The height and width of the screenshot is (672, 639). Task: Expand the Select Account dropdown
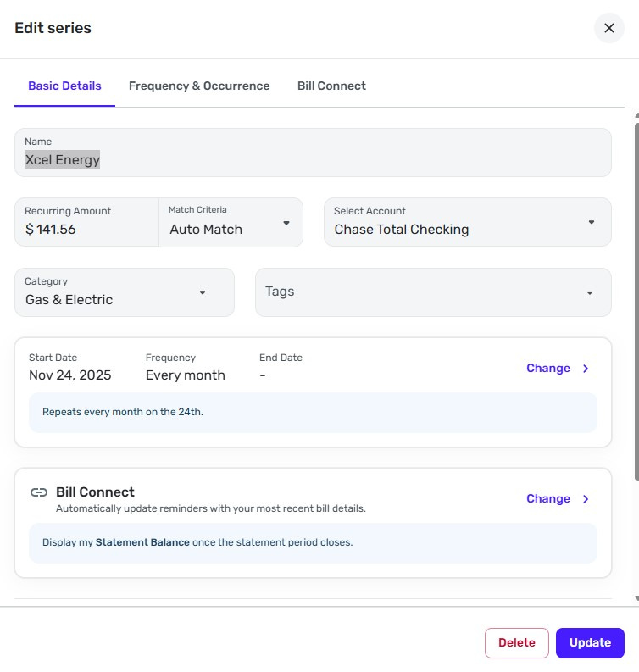(x=467, y=222)
